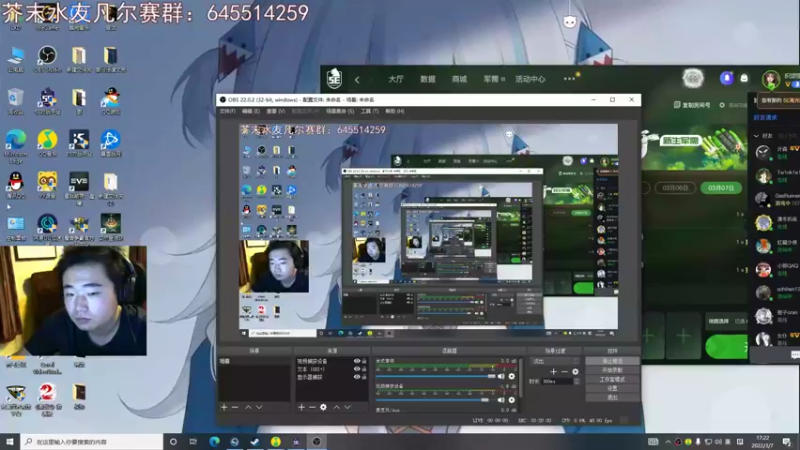
Task: Collapse the friends group in 5E sidebar
Action: tap(756, 136)
